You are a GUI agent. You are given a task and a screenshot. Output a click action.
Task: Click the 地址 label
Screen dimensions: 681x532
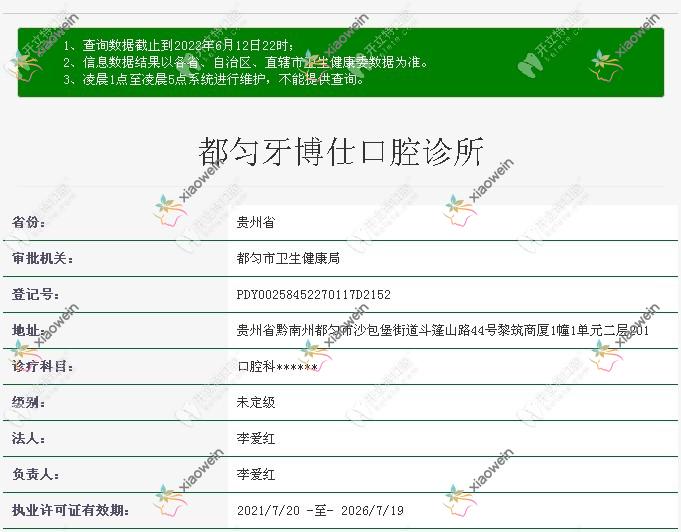point(29,330)
